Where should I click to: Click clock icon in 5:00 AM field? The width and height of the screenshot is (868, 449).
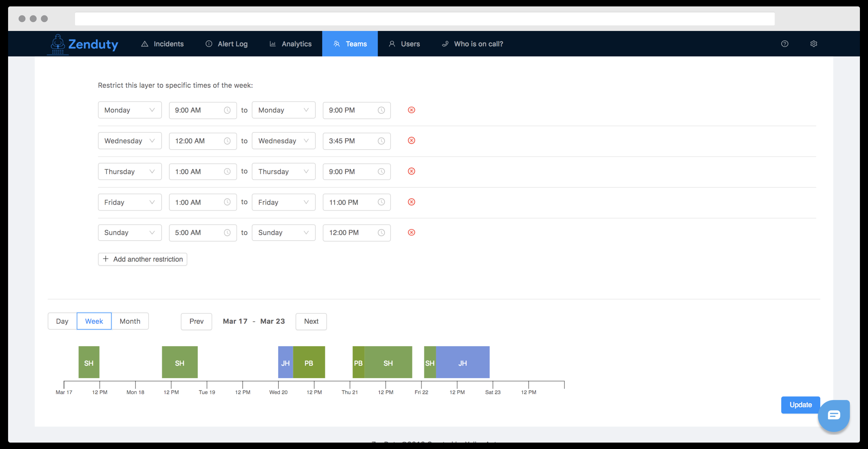227,233
